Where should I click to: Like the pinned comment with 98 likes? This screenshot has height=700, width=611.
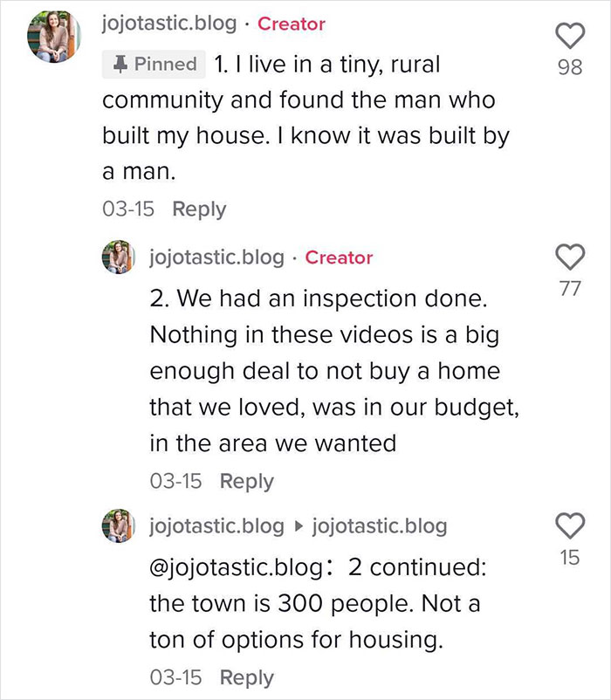(569, 35)
